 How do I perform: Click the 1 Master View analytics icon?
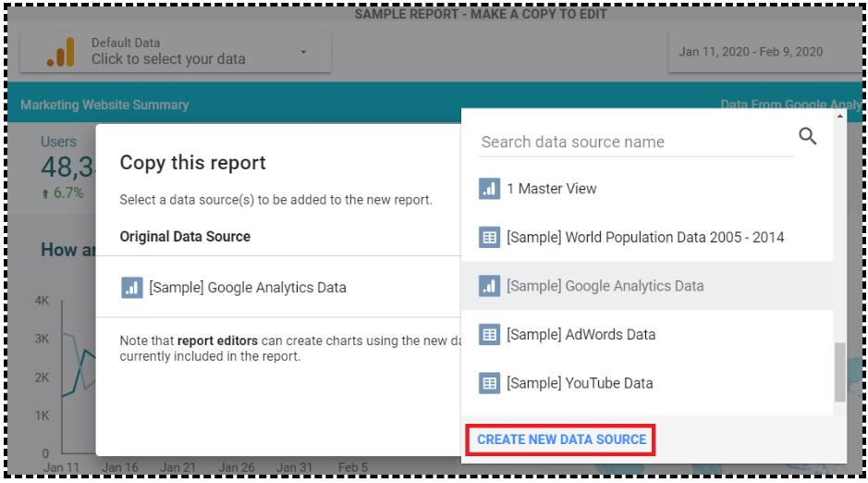(x=489, y=189)
